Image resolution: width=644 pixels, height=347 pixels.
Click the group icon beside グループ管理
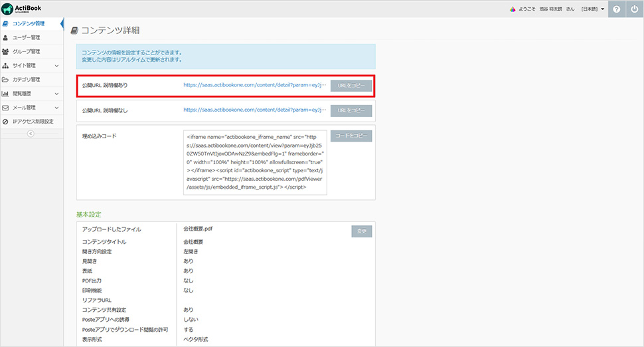point(5,51)
